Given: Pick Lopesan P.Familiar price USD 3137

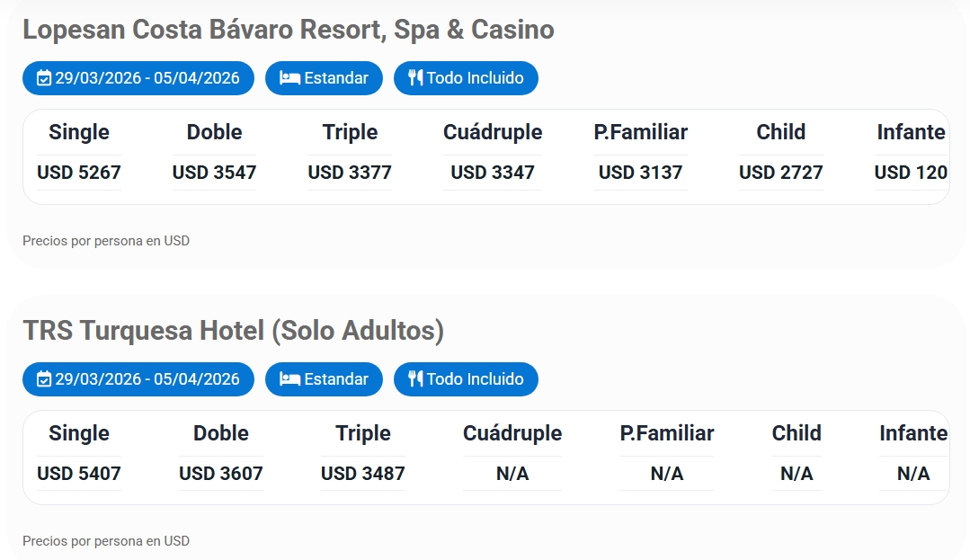Looking at the screenshot, I should 640,173.
